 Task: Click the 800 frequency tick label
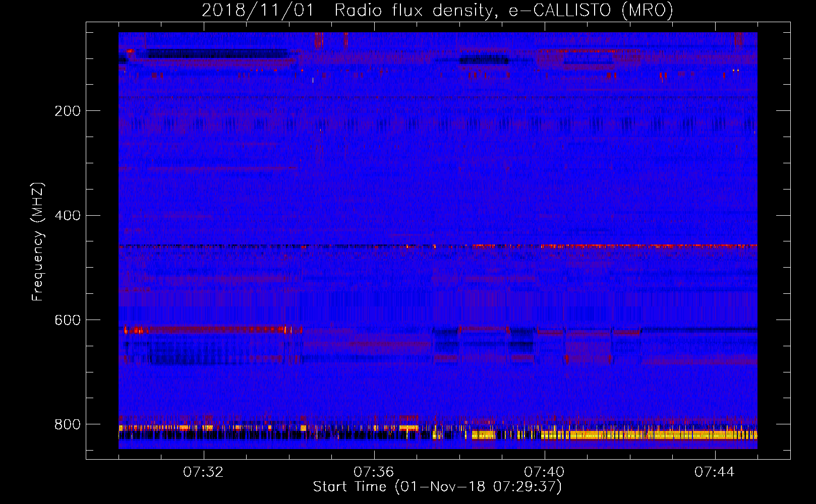coord(68,424)
